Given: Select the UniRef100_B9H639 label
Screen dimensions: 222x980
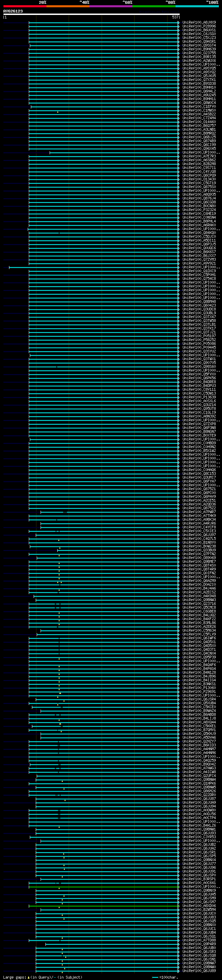Looking at the screenshot, I should (199, 49).
